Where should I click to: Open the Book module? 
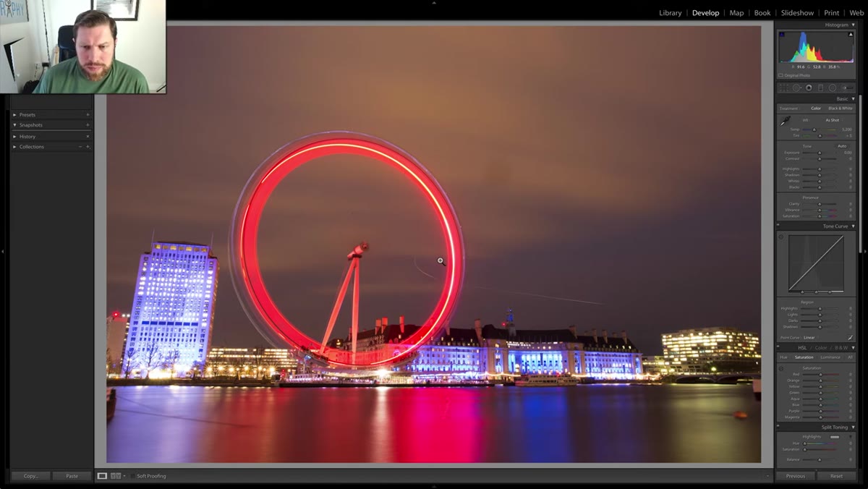point(762,13)
